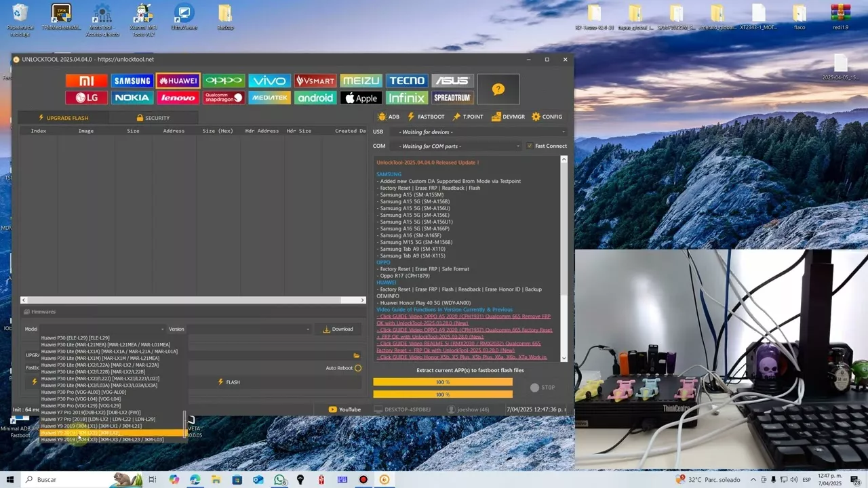Image resolution: width=868 pixels, height=488 pixels.
Task: Select the Xiaomi MI brand logo
Action: [x=87, y=81]
